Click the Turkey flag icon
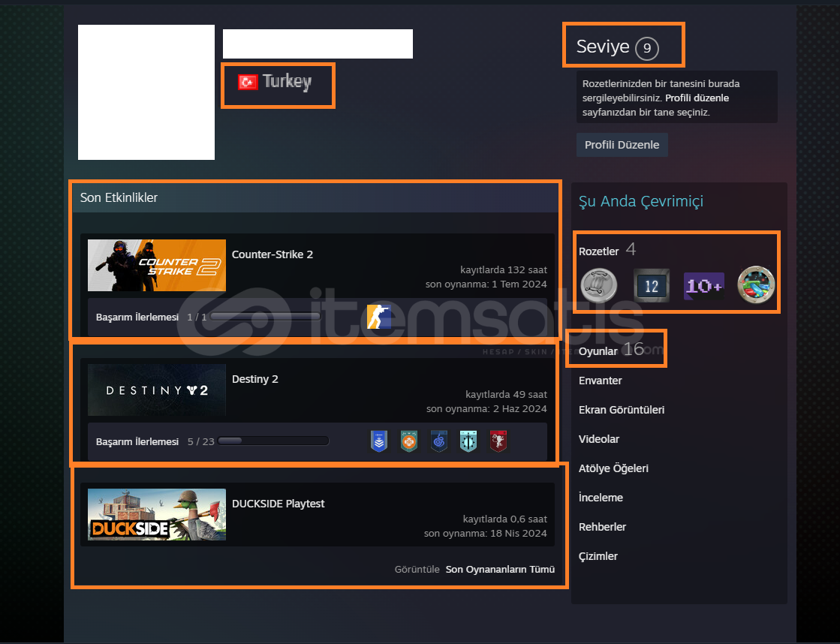 point(248,82)
